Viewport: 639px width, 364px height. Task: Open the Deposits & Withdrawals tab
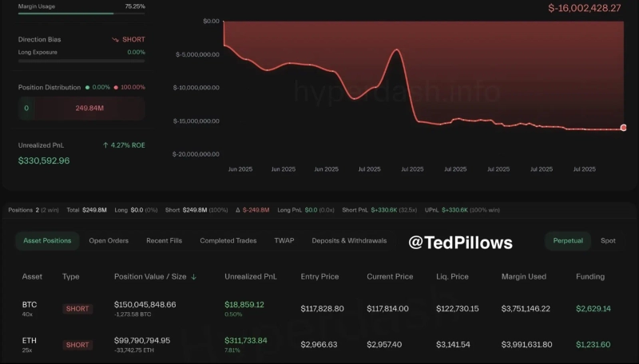tap(349, 240)
